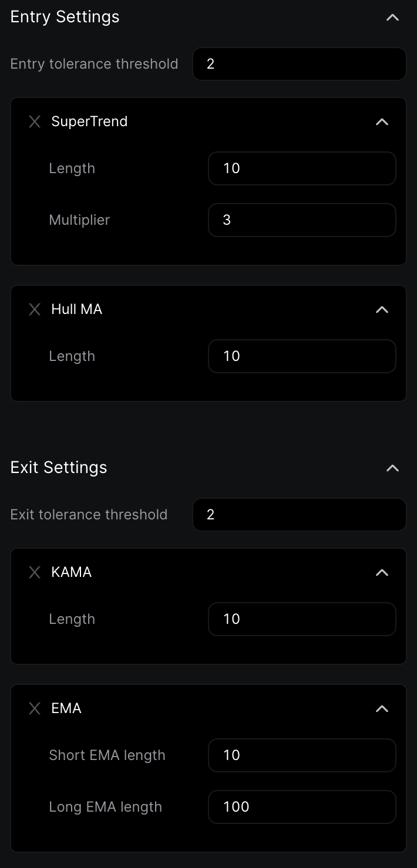Click the Entry Settings heading
Screen dimensions: 417x868
click(65, 17)
